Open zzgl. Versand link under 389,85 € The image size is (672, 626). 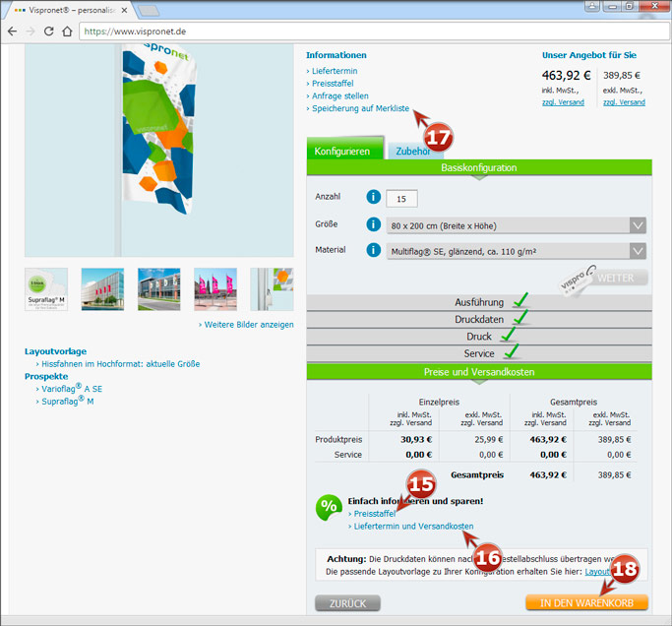point(624,102)
